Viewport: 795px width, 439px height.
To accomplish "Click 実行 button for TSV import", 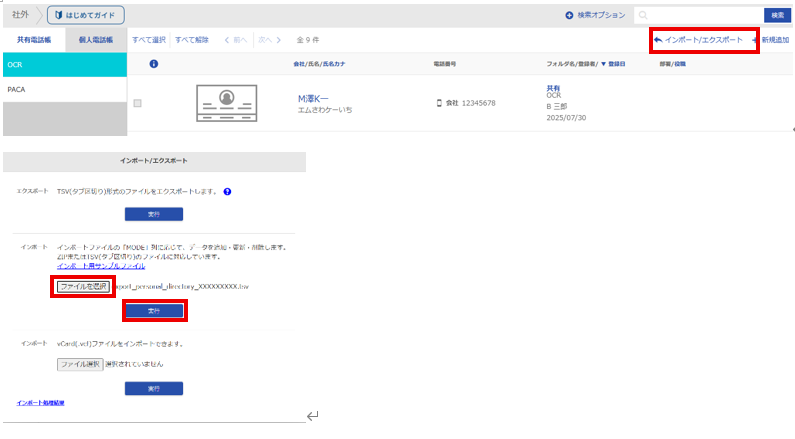I will [x=154, y=311].
